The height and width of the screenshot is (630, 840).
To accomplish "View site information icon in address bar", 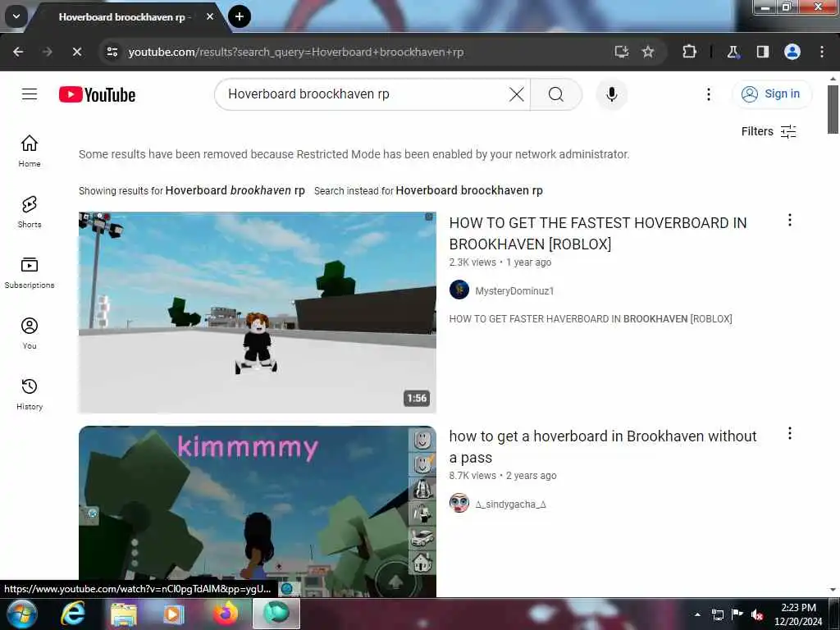I will point(112,52).
